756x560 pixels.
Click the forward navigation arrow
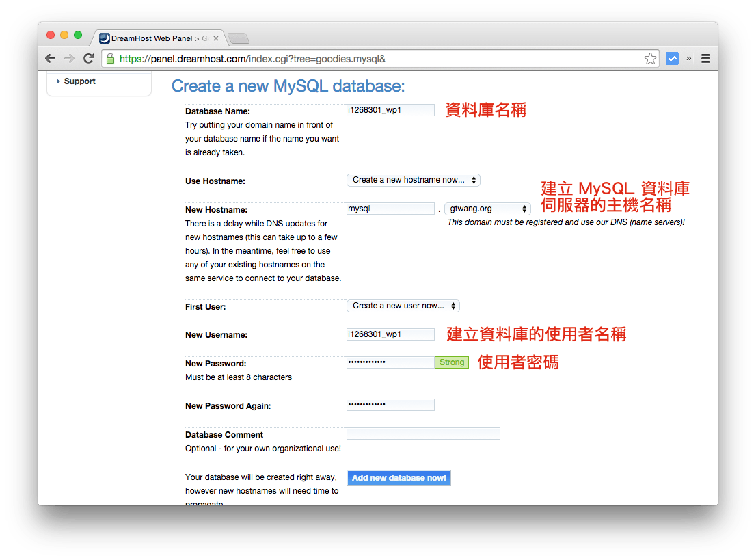(x=69, y=58)
